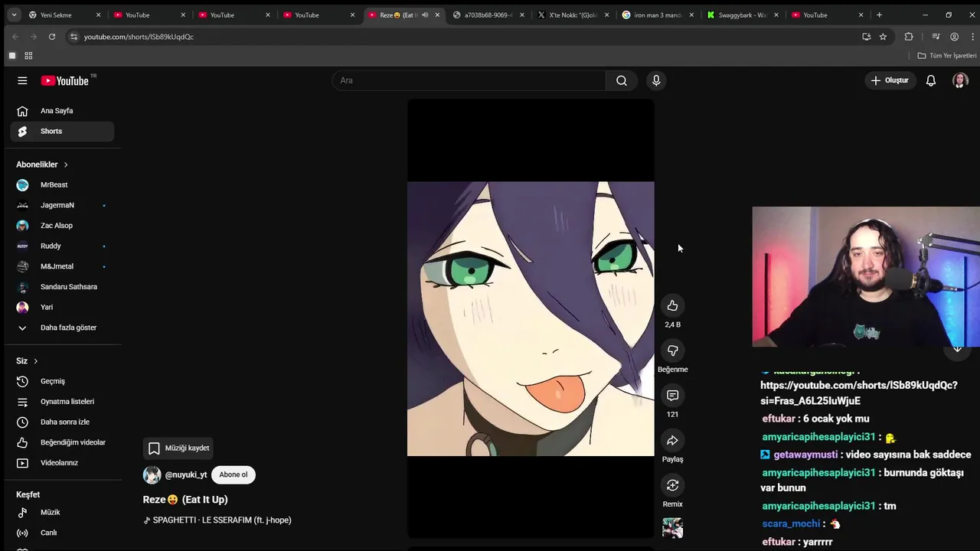Open Chrome profile icon in toolbar
980x551 pixels.
(954, 37)
